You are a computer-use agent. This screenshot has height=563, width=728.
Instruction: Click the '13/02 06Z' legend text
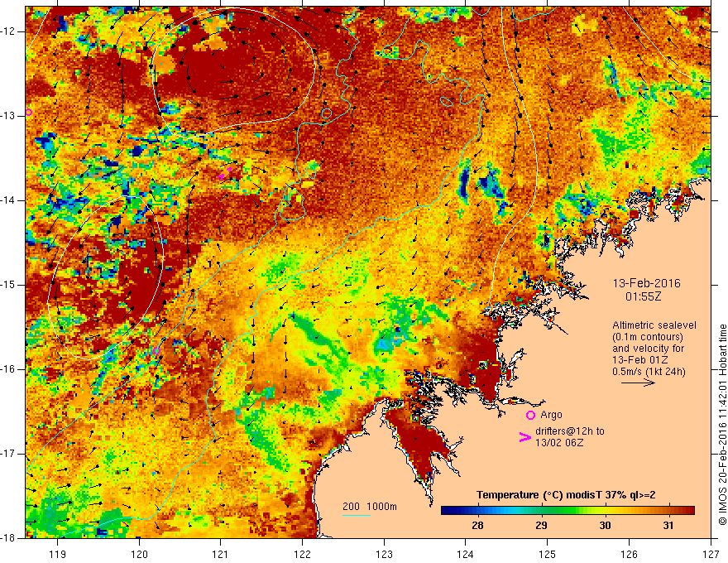559,443
